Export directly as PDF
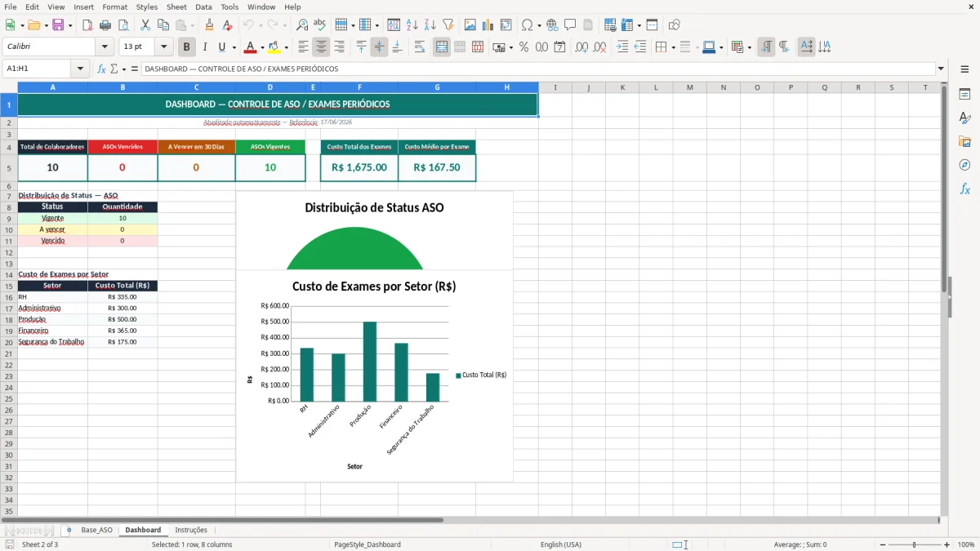The width and height of the screenshot is (980, 551). [x=87, y=25]
